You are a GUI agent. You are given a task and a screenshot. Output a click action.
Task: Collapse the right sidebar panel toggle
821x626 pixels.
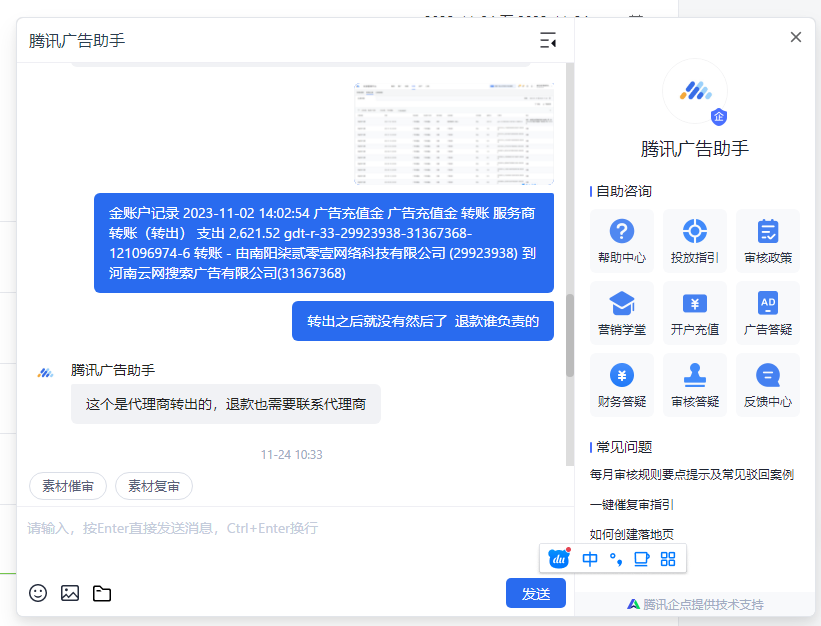point(548,40)
